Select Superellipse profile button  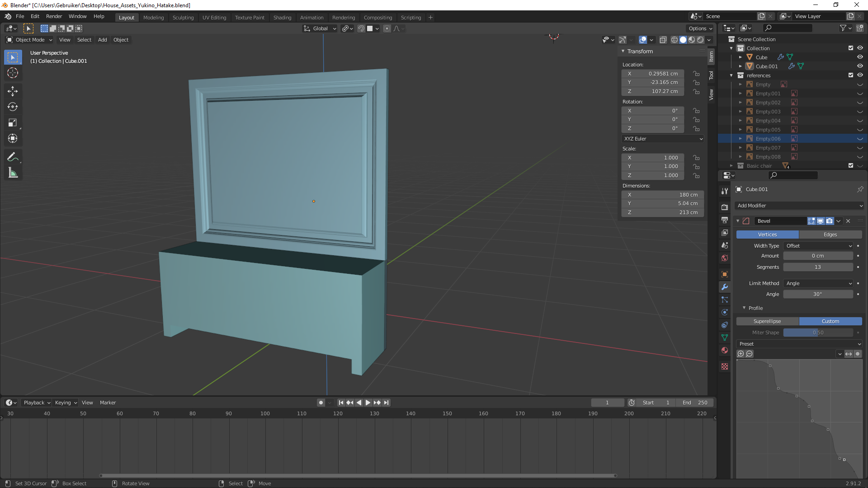(x=767, y=321)
